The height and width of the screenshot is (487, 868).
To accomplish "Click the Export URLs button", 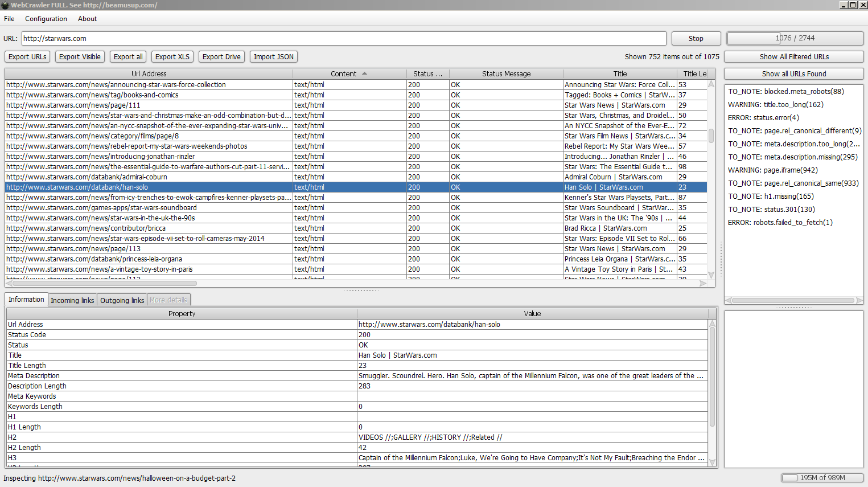I will [x=27, y=57].
